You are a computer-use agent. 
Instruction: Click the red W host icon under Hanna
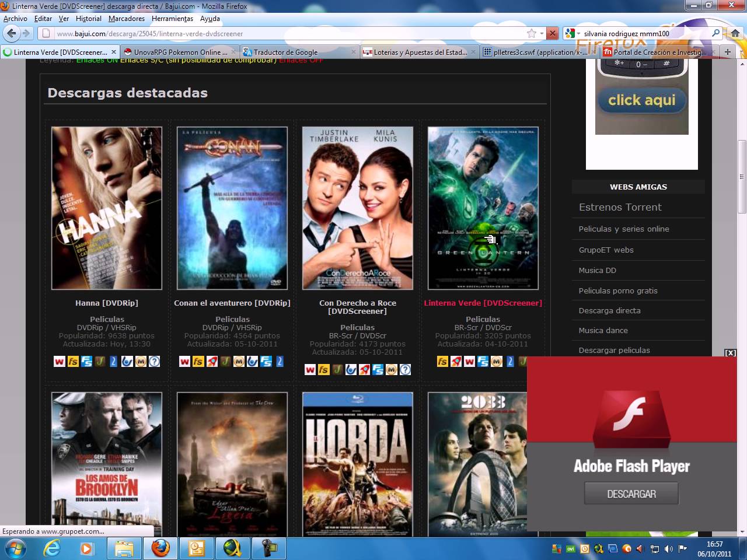pyautogui.click(x=59, y=362)
